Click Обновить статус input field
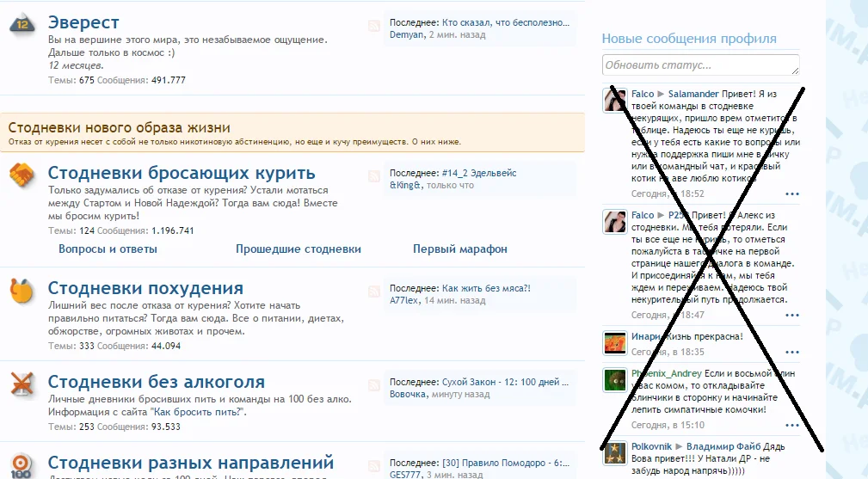The width and height of the screenshot is (868, 479). [701, 64]
